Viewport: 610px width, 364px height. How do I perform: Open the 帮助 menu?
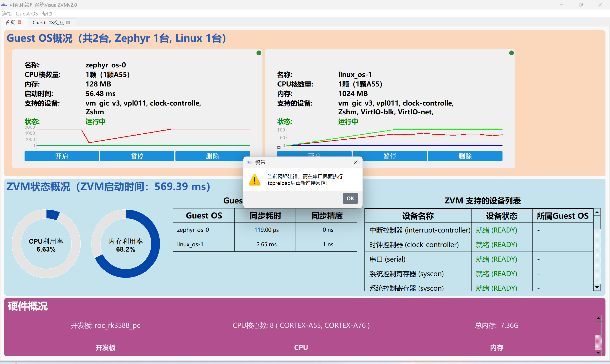(47, 14)
